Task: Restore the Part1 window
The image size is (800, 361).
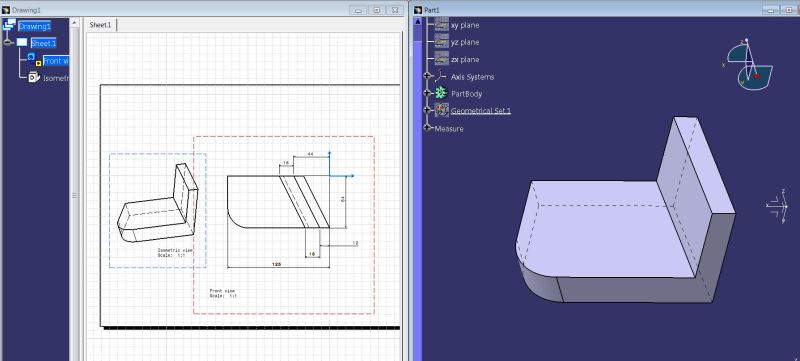Action: coord(790,10)
